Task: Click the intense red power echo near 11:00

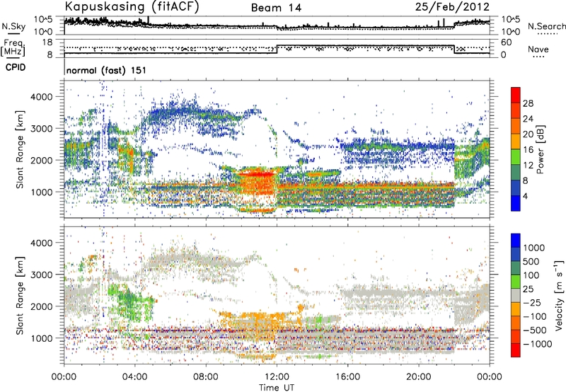Action: [x=255, y=175]
